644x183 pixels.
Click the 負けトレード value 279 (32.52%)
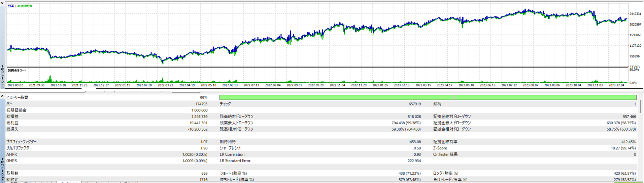pyautogui.click(x=625, y=180)
